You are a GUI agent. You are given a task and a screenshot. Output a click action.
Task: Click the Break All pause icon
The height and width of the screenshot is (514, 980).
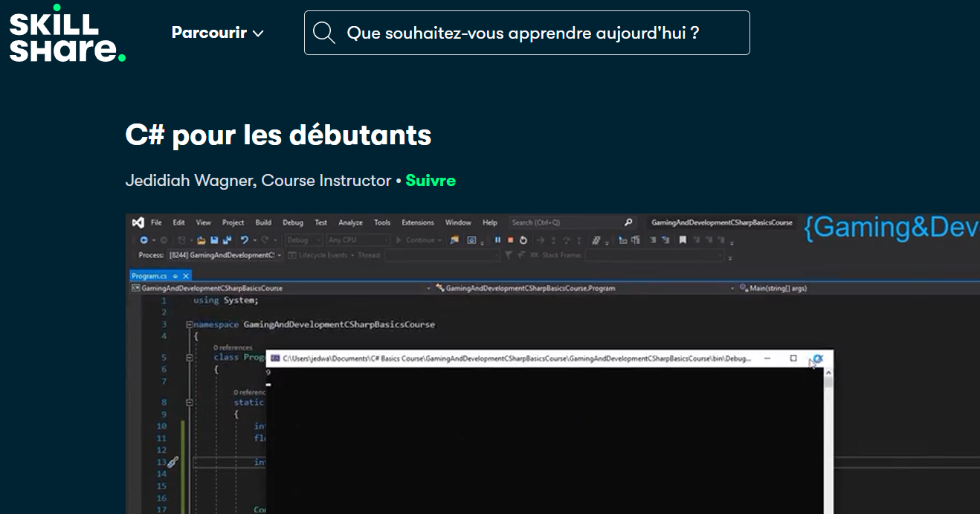click(x=497, y=240)
